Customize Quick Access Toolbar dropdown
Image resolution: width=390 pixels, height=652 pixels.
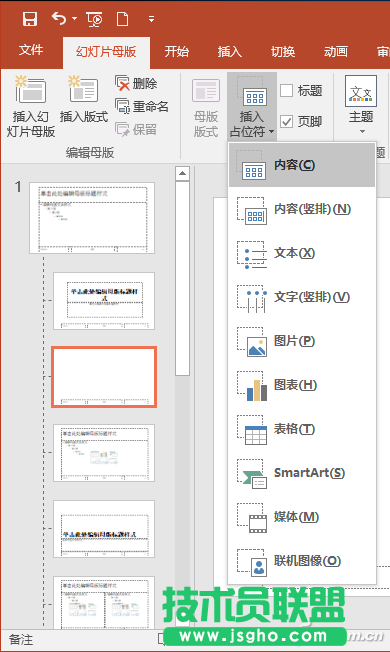tap(151, 19)
